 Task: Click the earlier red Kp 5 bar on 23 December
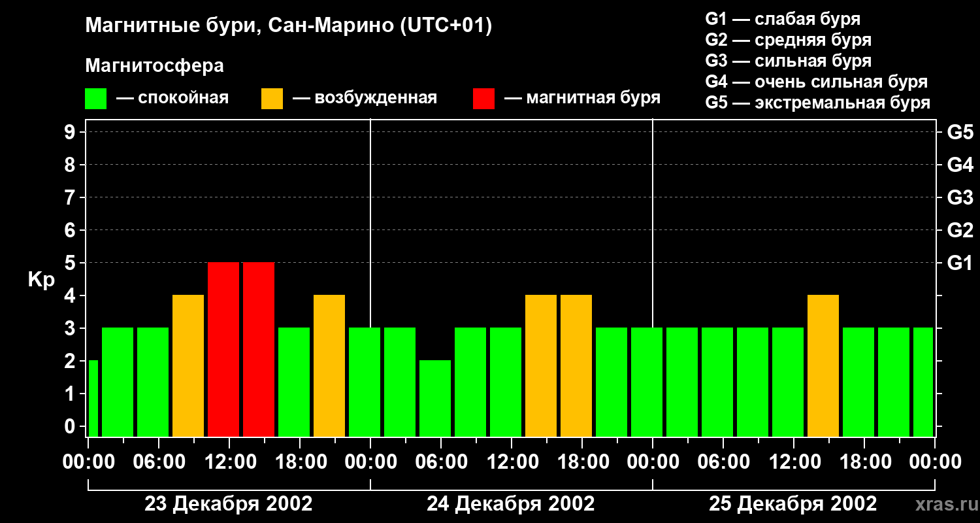[223, 349]
